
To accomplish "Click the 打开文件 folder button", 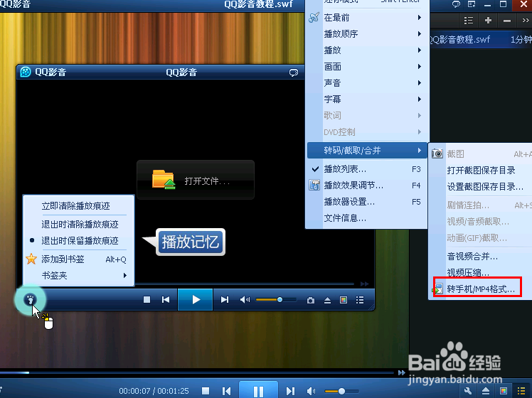I will point(196,180).
